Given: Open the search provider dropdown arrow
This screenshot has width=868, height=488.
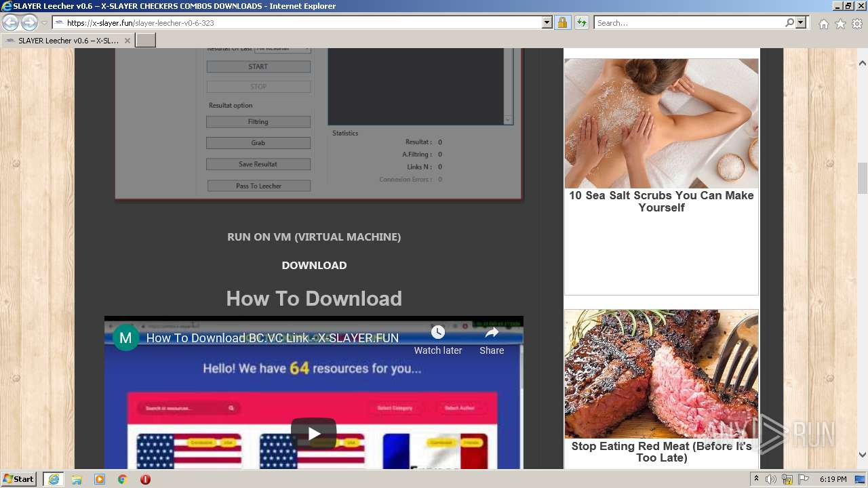Looking at the screenshot, I should 801,23.
